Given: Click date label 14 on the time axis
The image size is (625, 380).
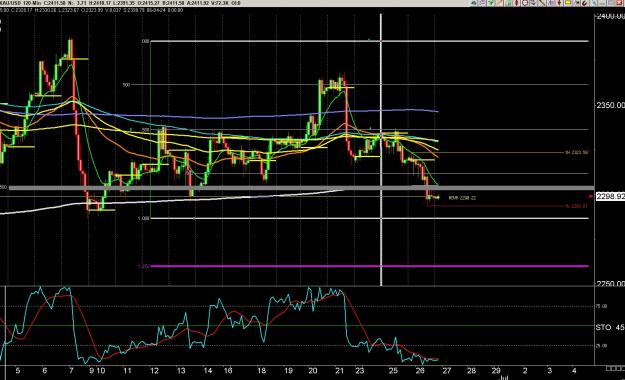Looking at the screenshot, I should [x=208, y=371].
